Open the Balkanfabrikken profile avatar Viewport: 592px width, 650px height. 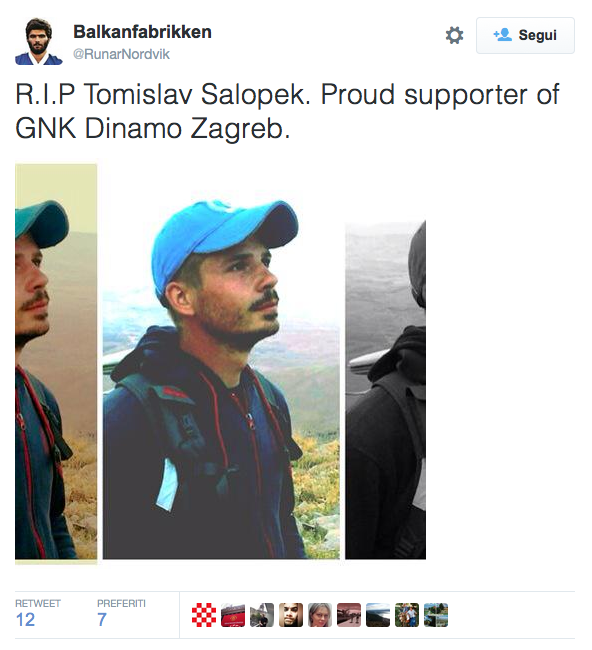point(39,41)
